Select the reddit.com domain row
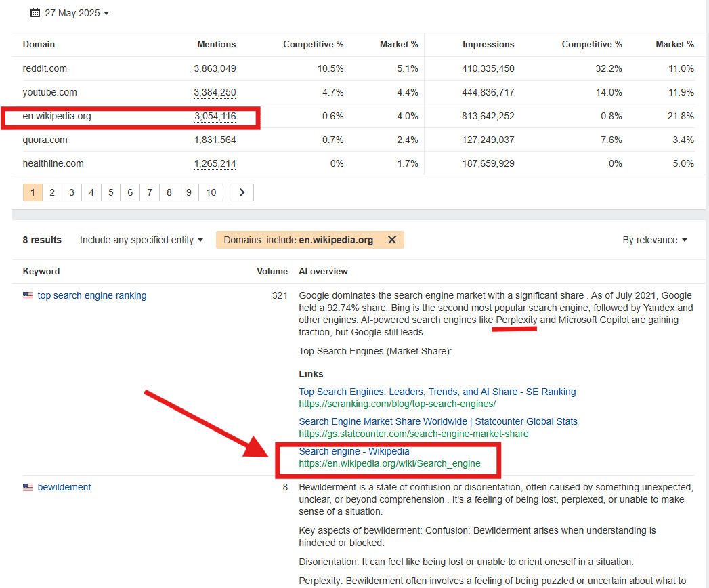This screenshot has width=709, height=588. 359,68
